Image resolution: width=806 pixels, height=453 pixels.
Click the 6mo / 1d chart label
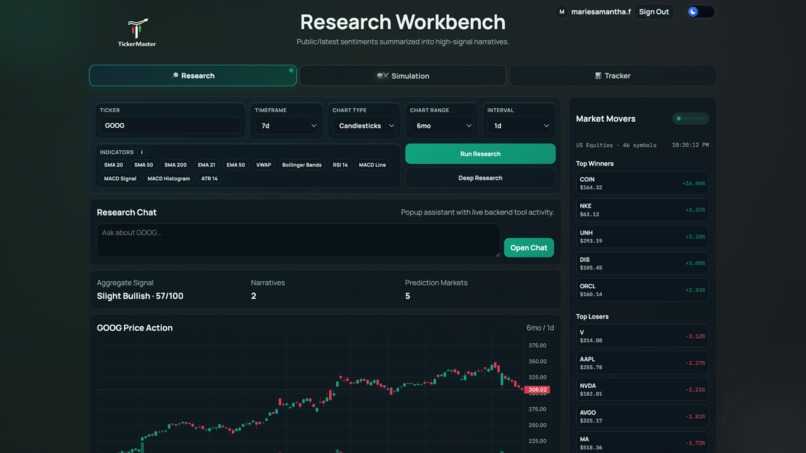(540, 328)
